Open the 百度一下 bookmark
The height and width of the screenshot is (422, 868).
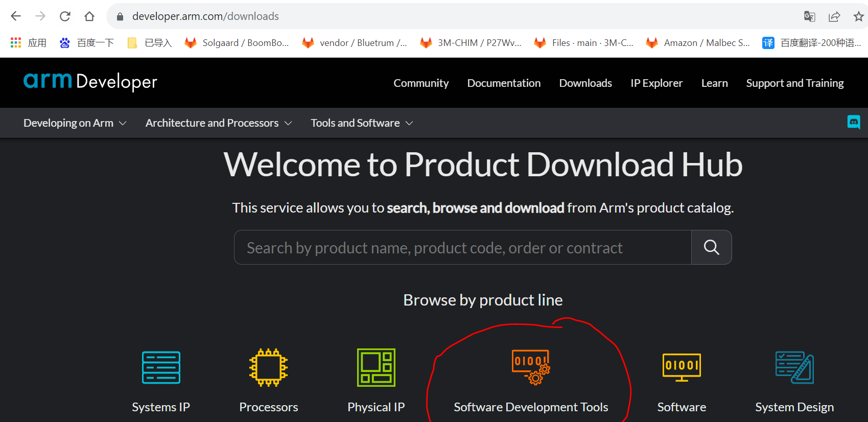pyautogui.click(x=87, y=43)
